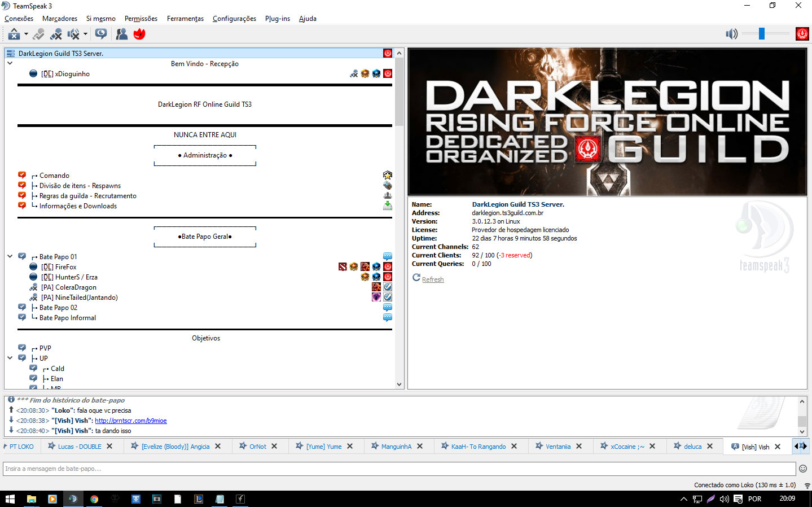Click the toggle away status toolbar icon
The image size is (812, 507).
(x=38, y=34)
